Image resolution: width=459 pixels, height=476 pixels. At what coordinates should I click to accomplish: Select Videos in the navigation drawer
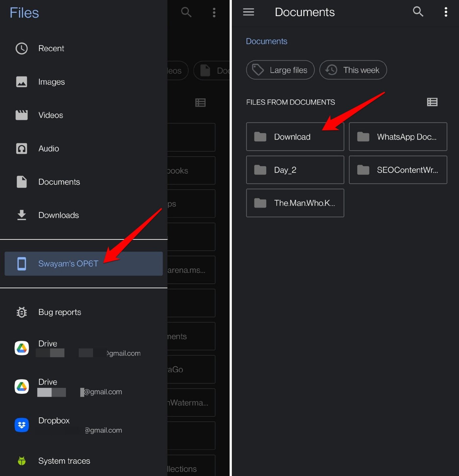click(50, 115)
